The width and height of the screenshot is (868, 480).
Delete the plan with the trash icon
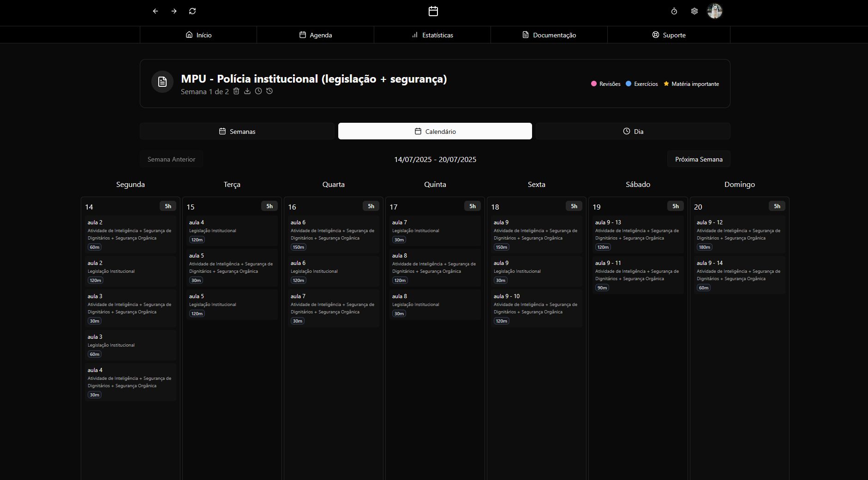(x=236, y=91)
